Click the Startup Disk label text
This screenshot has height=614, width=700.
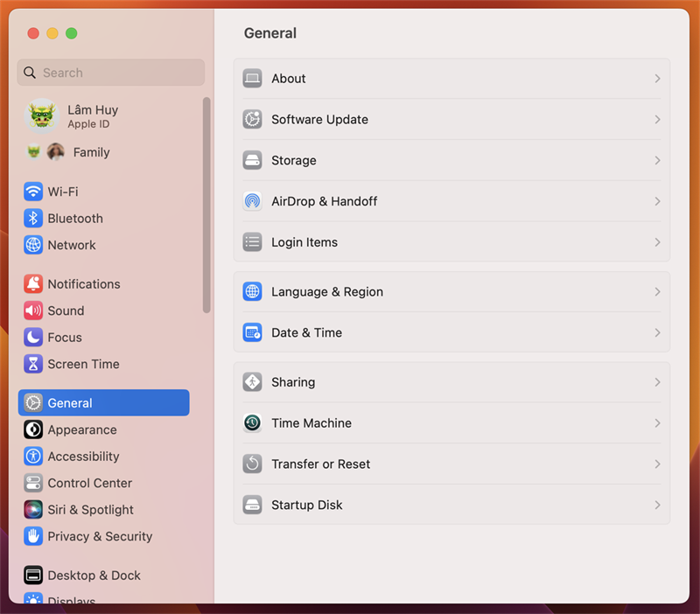pyautogui.click(x=307, y=505)
